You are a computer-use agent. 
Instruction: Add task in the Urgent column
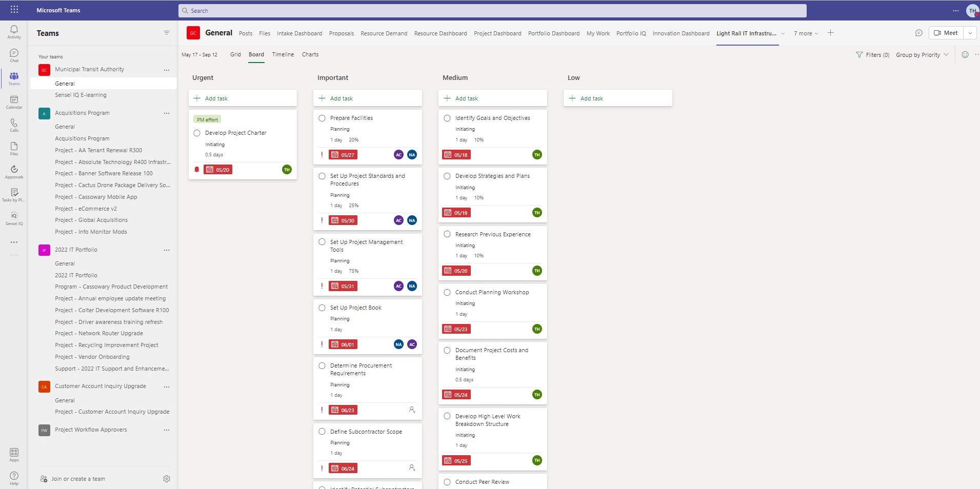tap(243, 98)
